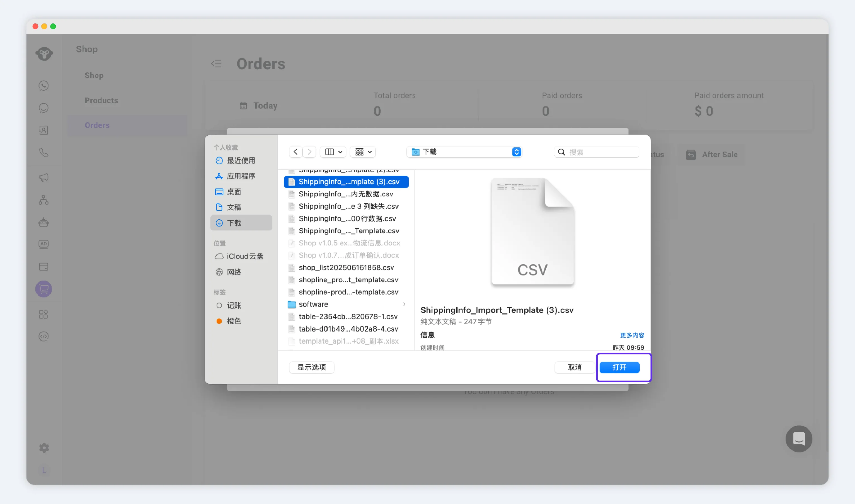This screenshot has width=855, height=504.
Task: Open the developer code icon in the sidebar
Action: (43, 336)
